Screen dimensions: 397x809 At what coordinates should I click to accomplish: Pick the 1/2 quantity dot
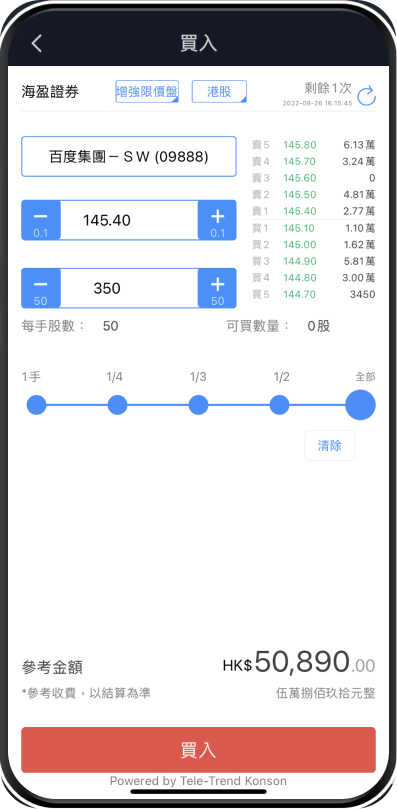[x=279, y=405]
